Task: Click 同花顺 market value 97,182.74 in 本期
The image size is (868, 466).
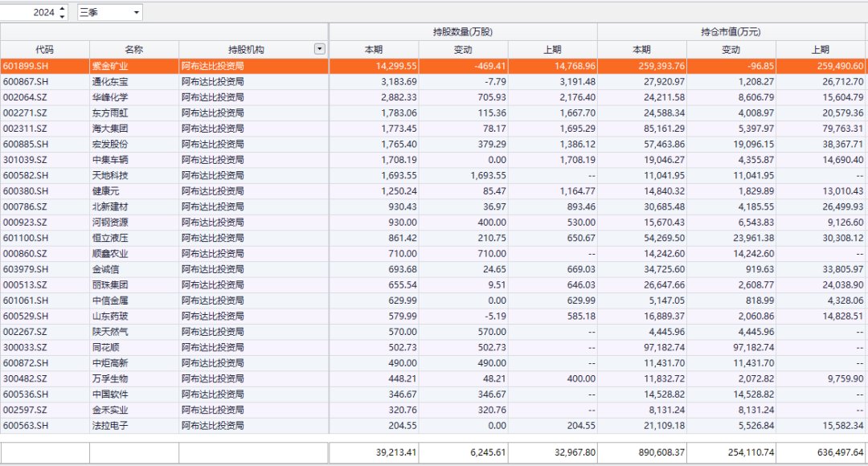Action: 665,347
